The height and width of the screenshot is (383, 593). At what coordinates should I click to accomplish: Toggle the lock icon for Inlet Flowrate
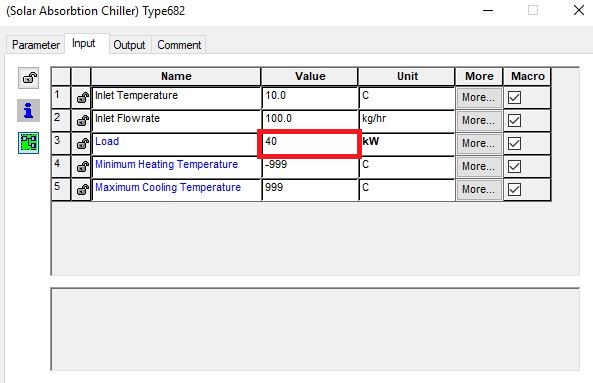tap(82, 121)
